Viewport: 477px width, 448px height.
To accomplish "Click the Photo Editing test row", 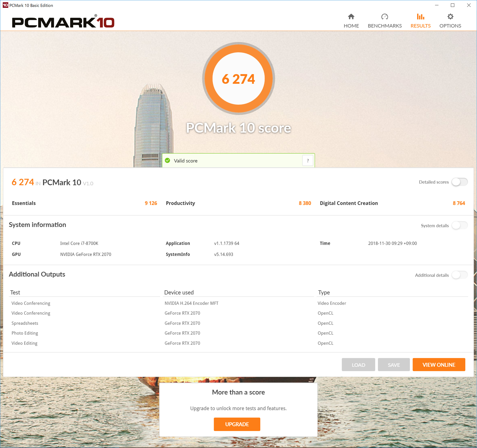I will tap(25, 333).
